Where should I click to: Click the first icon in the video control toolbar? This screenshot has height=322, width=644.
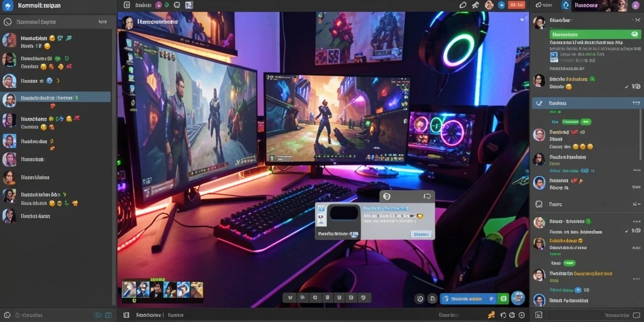[x=291, y=297]
